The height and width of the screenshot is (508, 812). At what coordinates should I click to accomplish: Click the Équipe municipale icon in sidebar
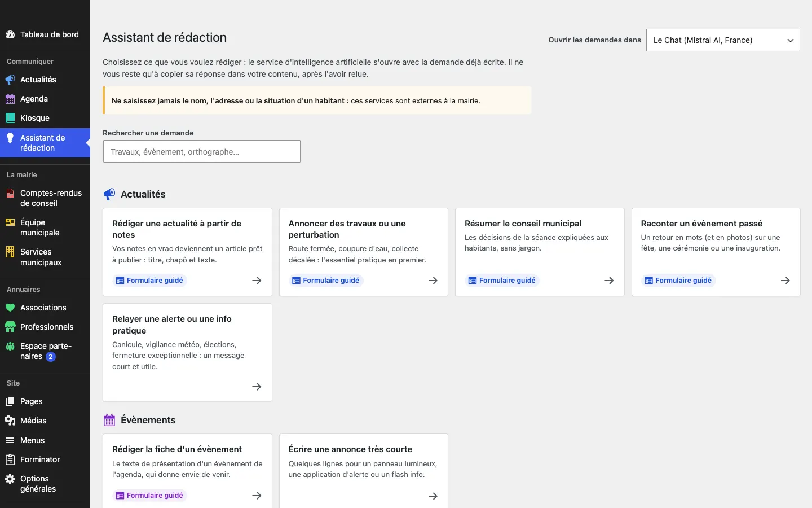tap(10, 222)
